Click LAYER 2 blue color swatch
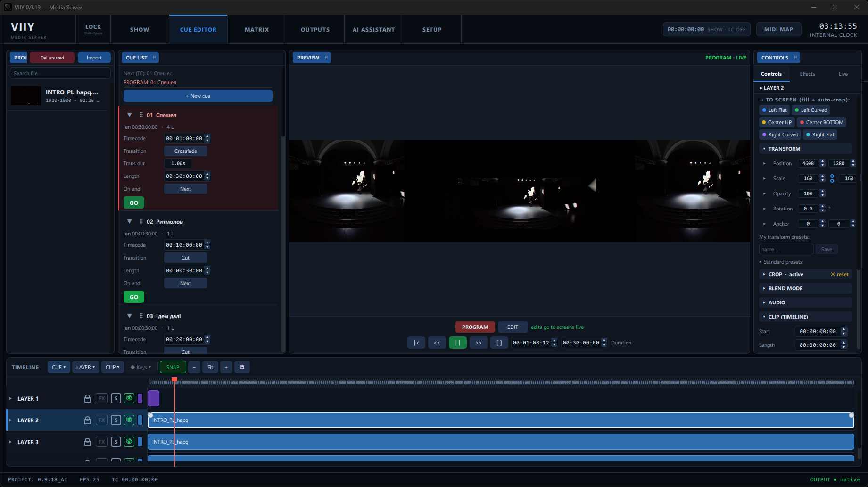Image resolution: width=868 pixels, height=487 pixels. 140,420
